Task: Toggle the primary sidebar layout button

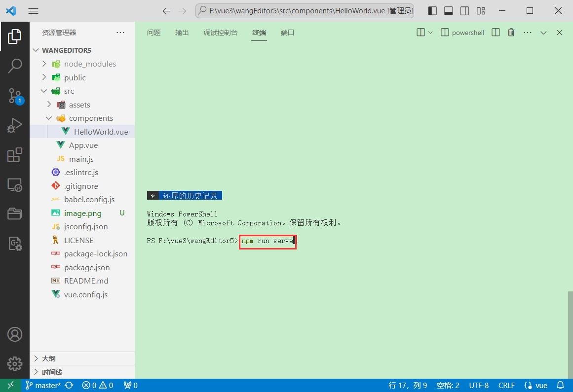Action: (432, 11)
